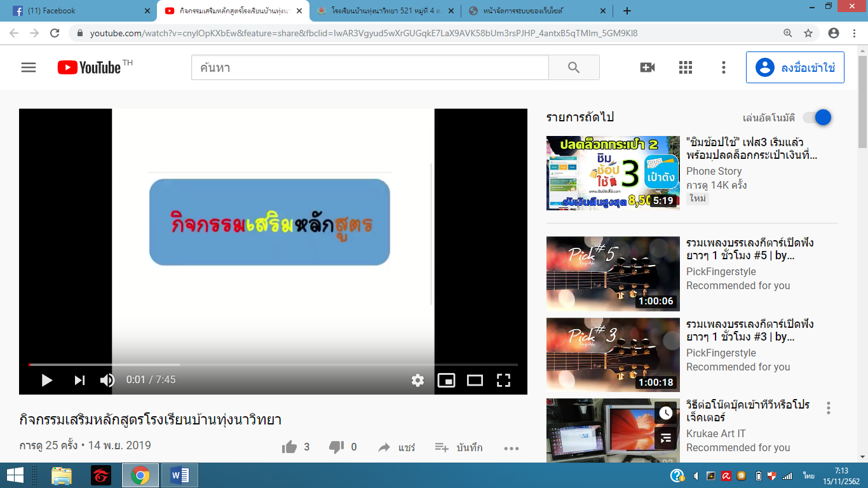Open the YouTube settings three-dot menu
The width and height of the screenshot is (868, 488).
[723, 67]
